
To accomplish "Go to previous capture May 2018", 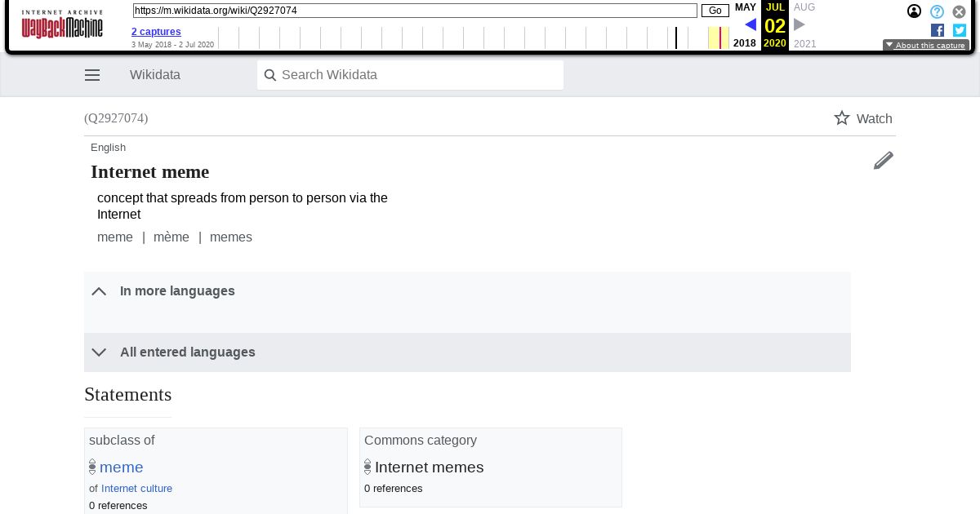I will [x=751, y=24].
